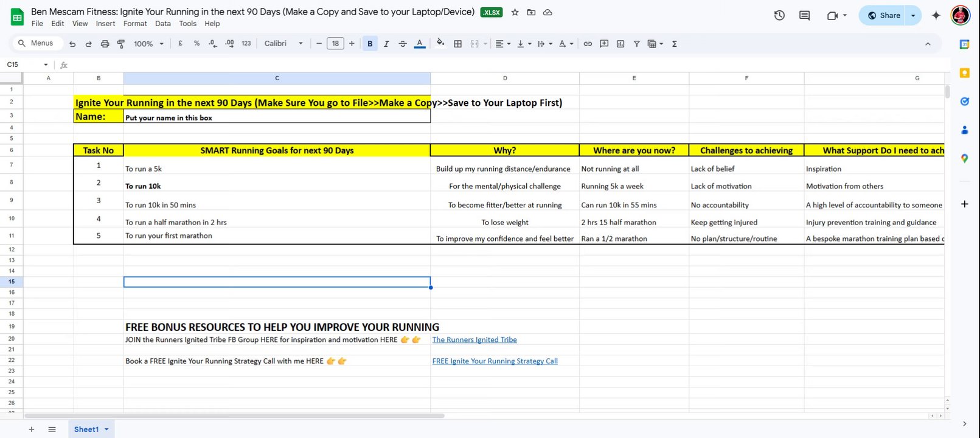Open The Runners Ignited Tribe link

click(x=474, y=339)
